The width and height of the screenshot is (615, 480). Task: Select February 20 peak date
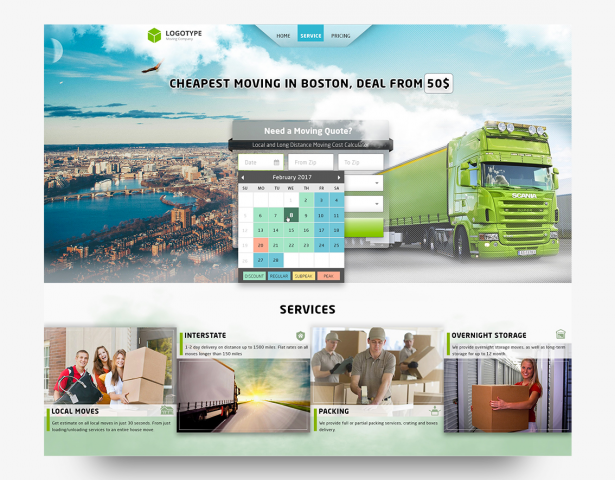pyautogui.click(x=260, y=245)
